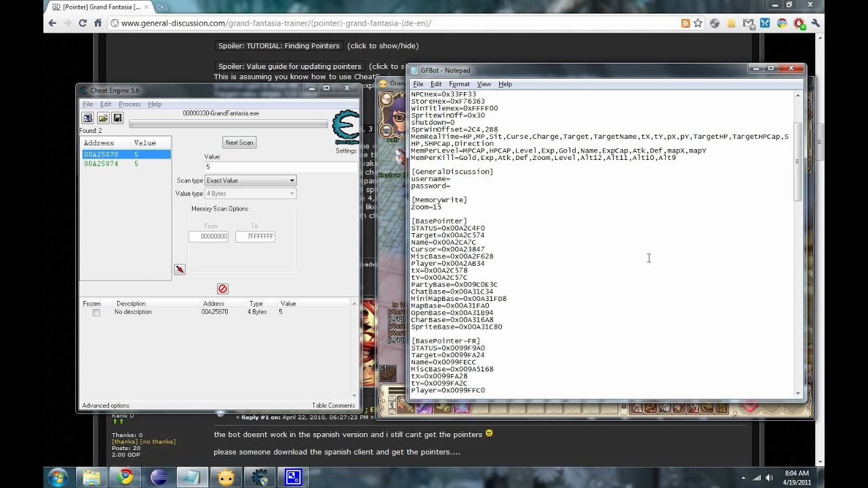Click the blue X-shaped extension icon
Image resolution: width=868 pixels, height=488 pixels.
765,23
